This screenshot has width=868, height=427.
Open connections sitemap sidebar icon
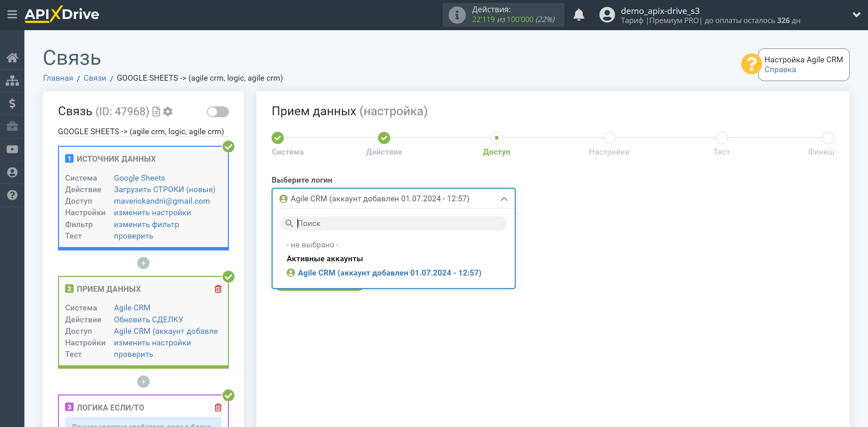point(12,81)
